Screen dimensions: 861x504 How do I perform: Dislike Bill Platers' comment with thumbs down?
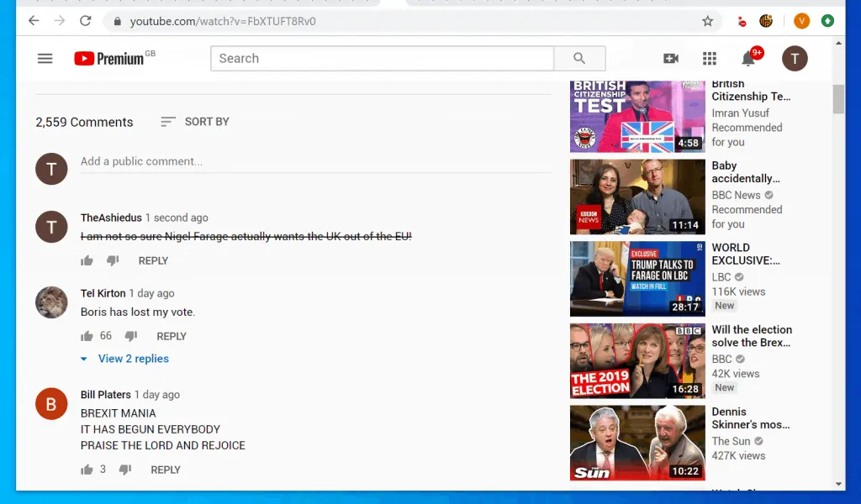(124, 469)
